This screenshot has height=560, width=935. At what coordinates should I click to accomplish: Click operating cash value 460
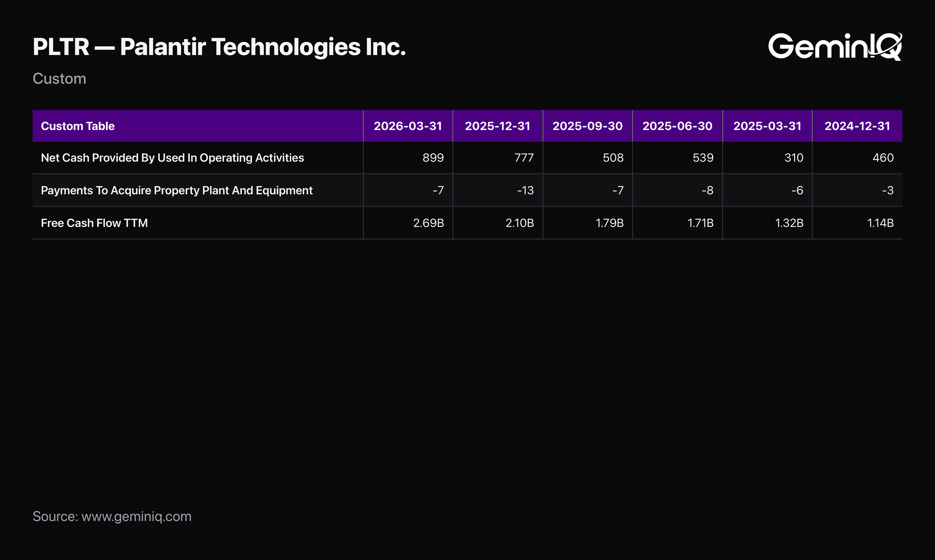pos(883,158)
